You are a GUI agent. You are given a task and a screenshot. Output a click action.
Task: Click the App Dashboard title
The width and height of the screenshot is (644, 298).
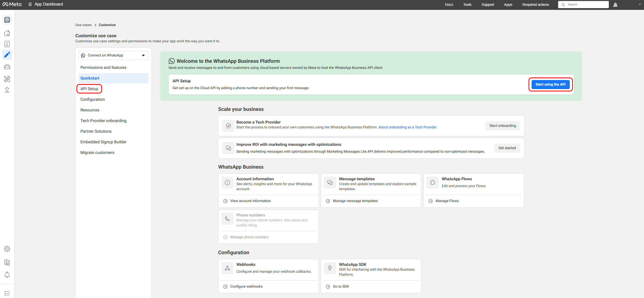coord(49,4)
